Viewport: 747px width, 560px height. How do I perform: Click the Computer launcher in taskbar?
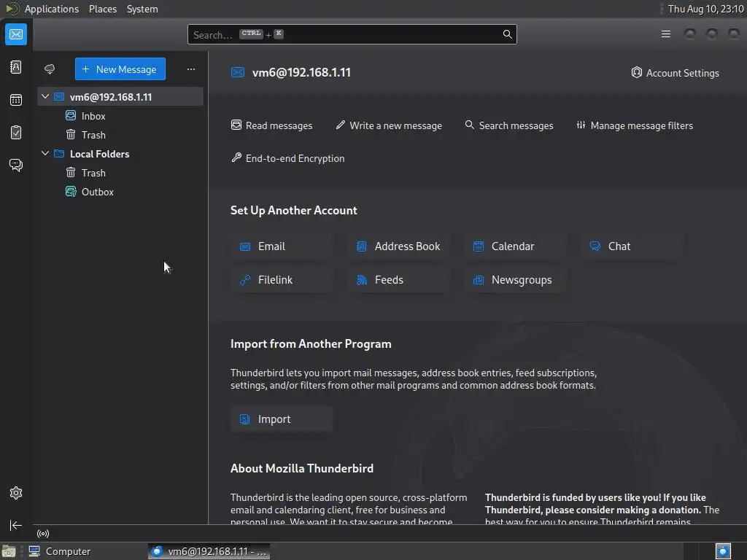pos(60,551)
